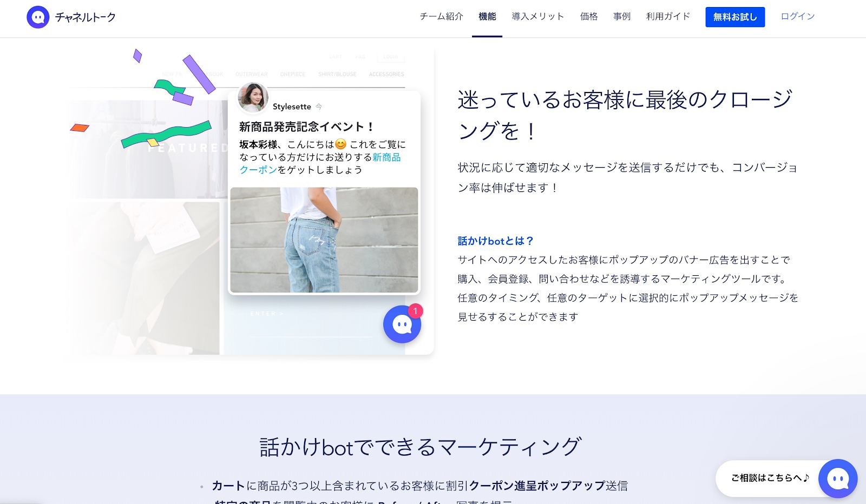Viewport: 866px width, 504px height.
Task: Click the 話かけbotとは？ heading
Action: [496, 241]
